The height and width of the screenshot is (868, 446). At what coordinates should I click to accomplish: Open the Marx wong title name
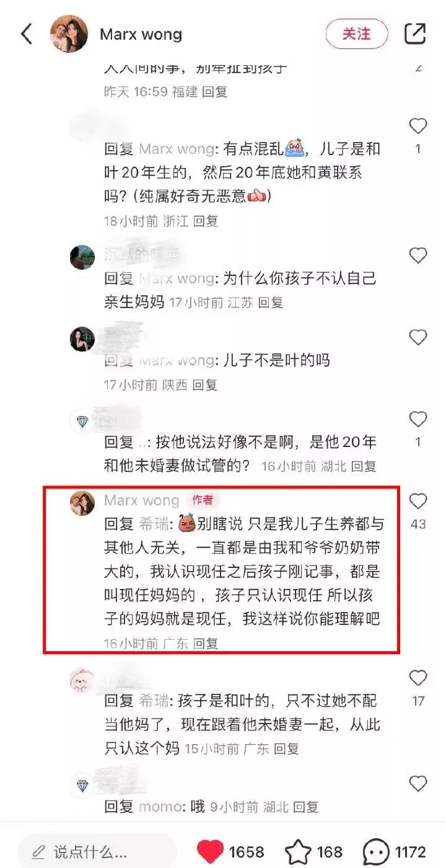(x=141, y=34)
